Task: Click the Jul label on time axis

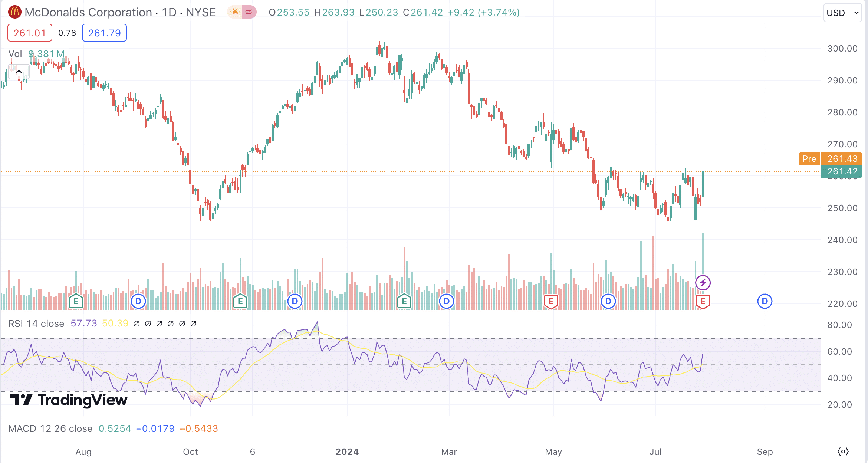Action: pos(655,451)
